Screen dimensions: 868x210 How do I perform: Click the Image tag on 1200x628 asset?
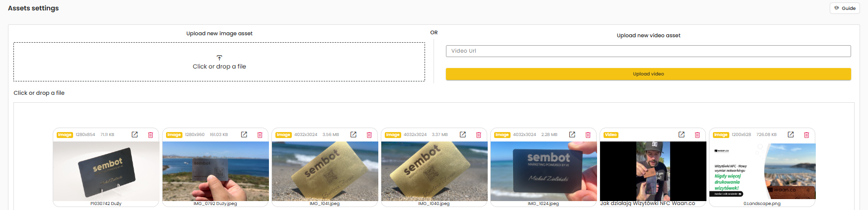coord(721,135)
